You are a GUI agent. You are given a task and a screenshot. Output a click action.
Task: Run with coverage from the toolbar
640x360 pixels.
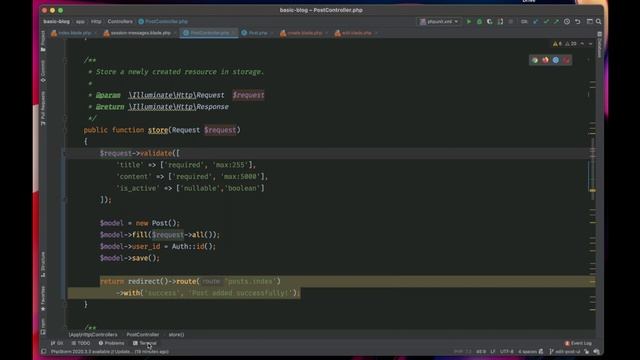point(489,22)
